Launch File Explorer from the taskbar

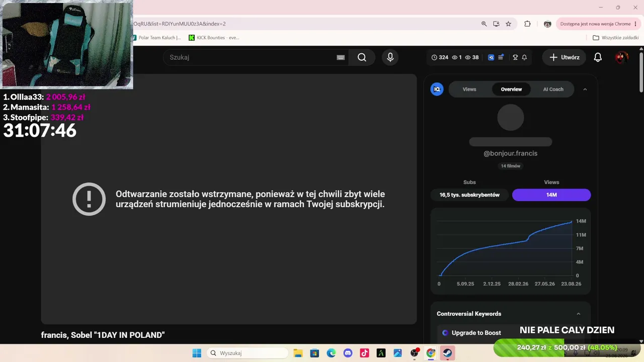click(298, 353)
